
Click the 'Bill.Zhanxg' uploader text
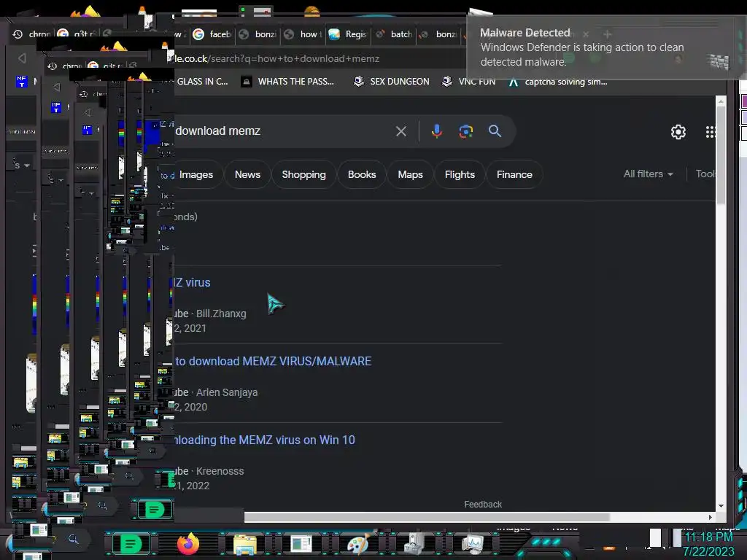(221, 314)
